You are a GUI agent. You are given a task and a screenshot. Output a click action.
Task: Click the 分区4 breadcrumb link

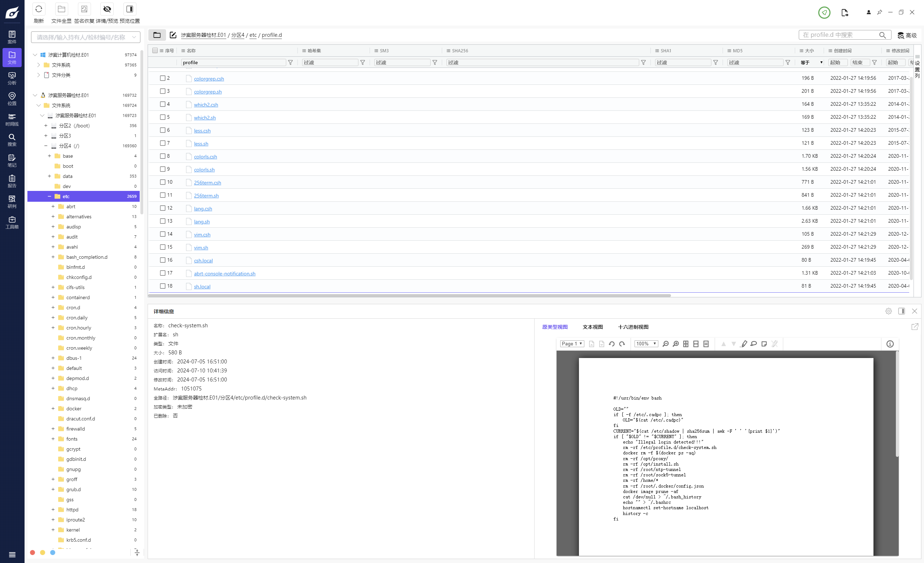237,35
